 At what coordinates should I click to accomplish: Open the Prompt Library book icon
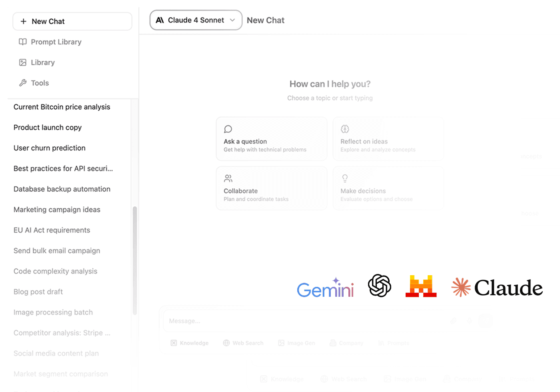tap(23, 42)
